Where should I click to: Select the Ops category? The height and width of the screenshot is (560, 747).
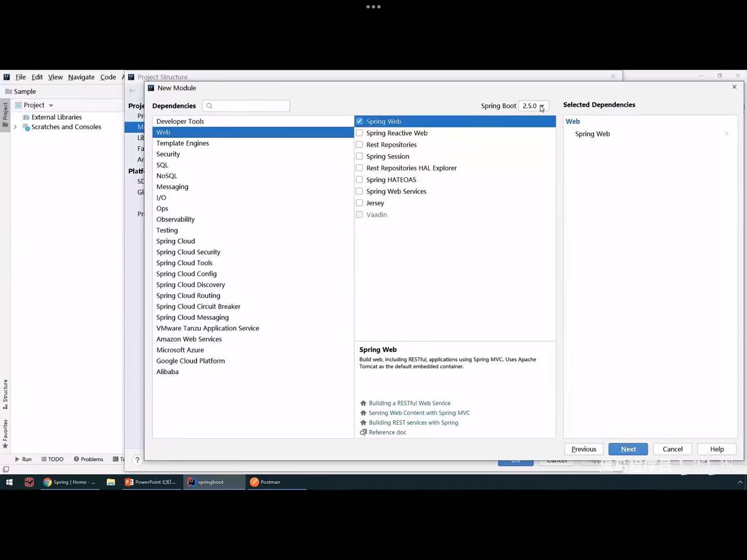click(253, 208)
